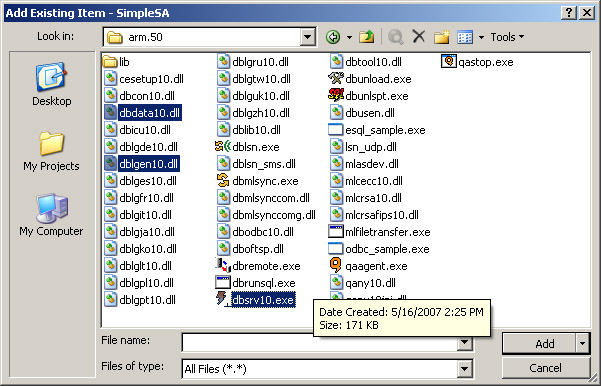Click the Search the Web icon
This screenshot has height=386, width=601.
(x=396, y=37)
